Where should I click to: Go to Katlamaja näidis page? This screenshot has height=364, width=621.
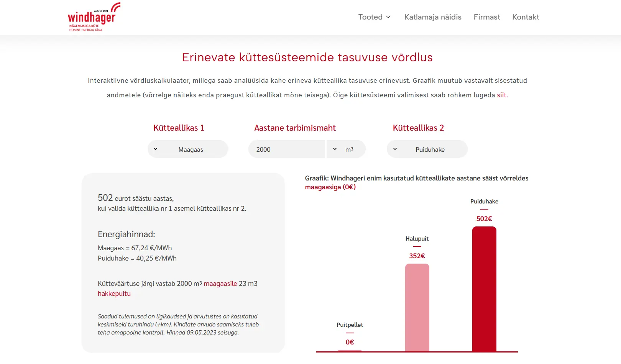[432, 17]
